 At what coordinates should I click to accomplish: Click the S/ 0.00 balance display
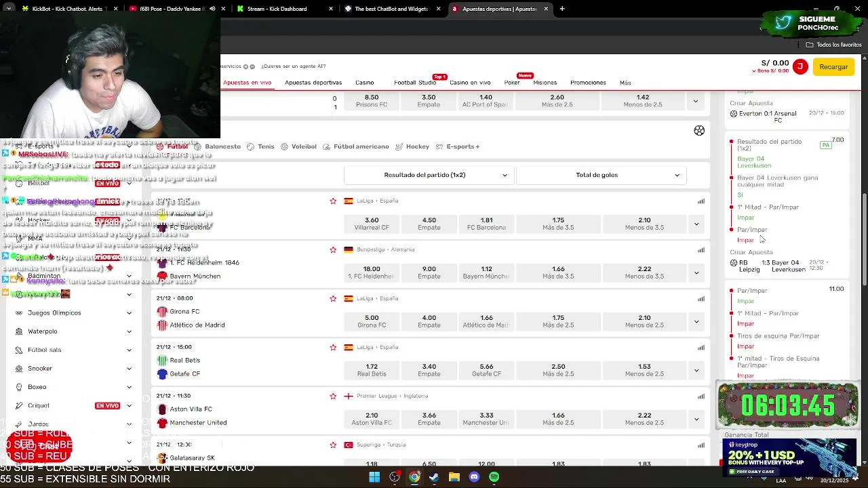(x=775, y=63)
